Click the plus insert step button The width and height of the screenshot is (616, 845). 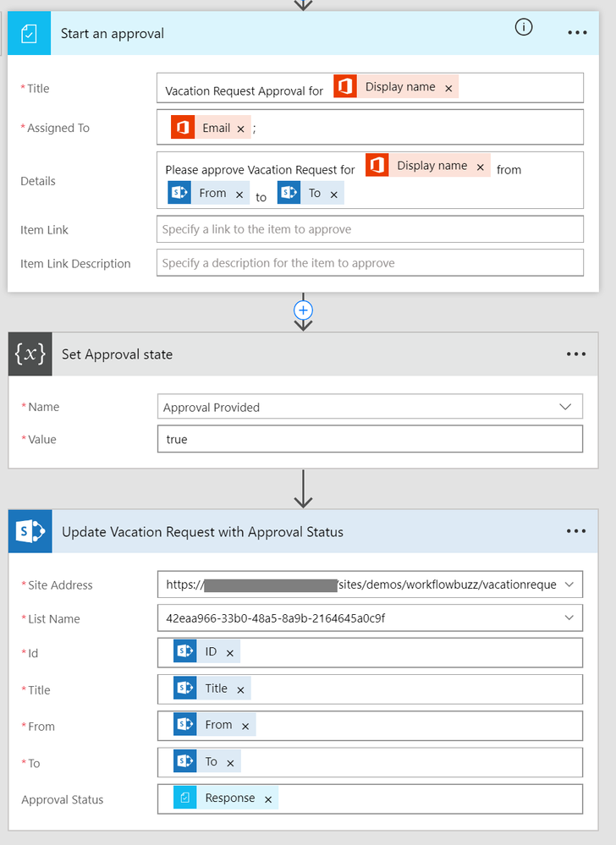click(303, 310)
